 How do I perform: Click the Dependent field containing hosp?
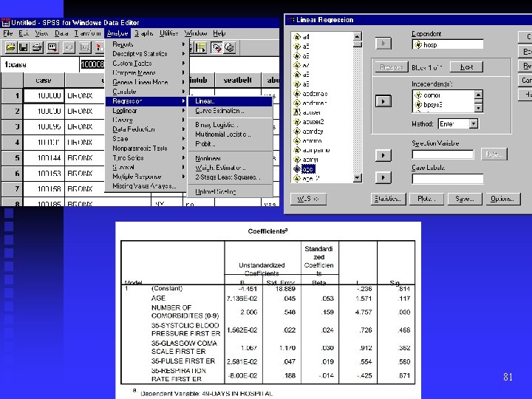click(x=448, y=44)
